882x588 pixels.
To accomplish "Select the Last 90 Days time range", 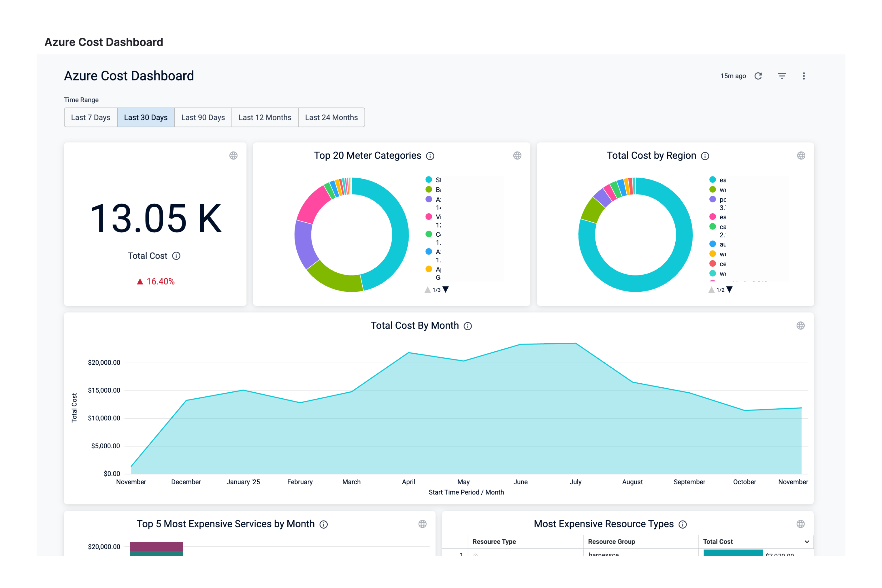I will pyautogui.click(x=203, y=117).
